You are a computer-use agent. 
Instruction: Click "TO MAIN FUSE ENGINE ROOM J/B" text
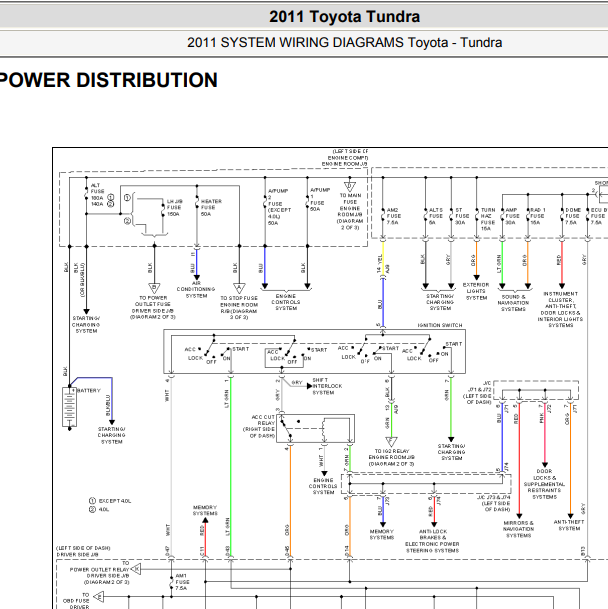coord(350,211)
